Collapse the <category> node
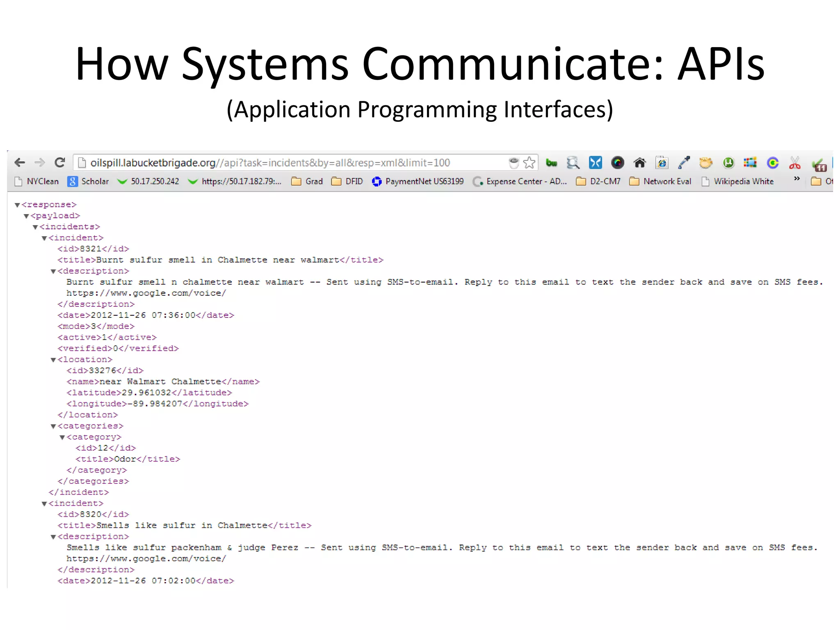 (62, 437)
